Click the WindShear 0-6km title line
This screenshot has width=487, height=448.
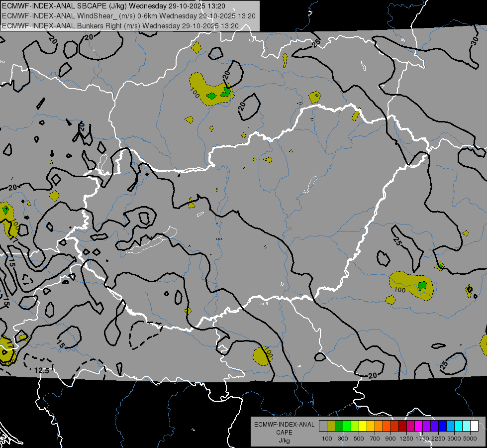point(128,16)
